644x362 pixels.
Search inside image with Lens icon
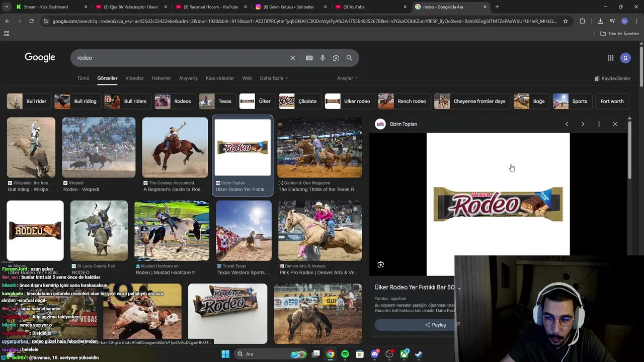(x=381, y=264)
